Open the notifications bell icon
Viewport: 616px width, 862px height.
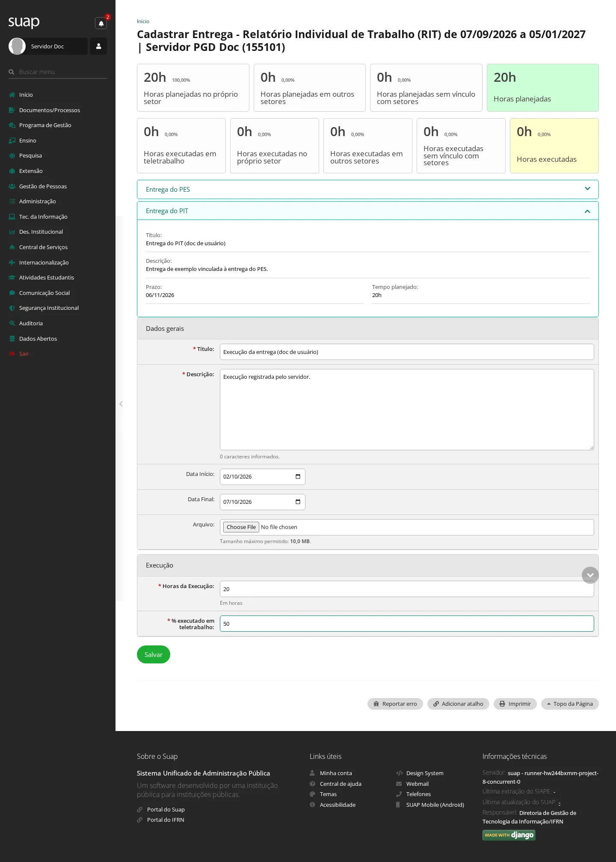(101, 24)
